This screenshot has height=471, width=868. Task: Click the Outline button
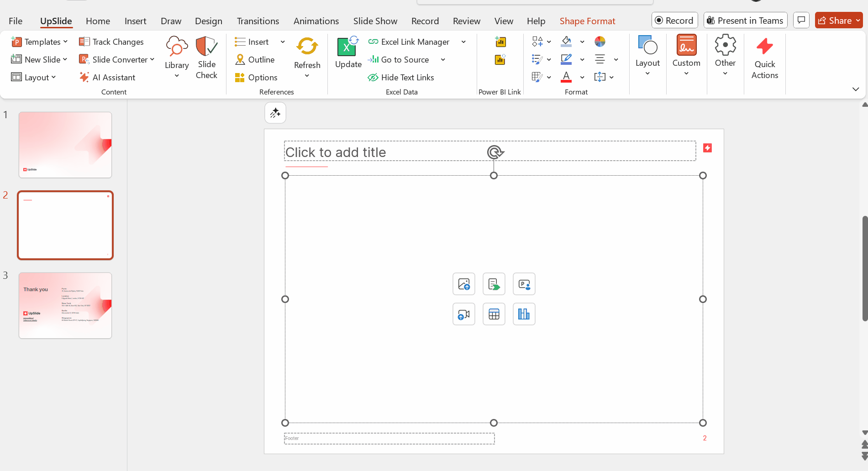(x=255, y=60)
